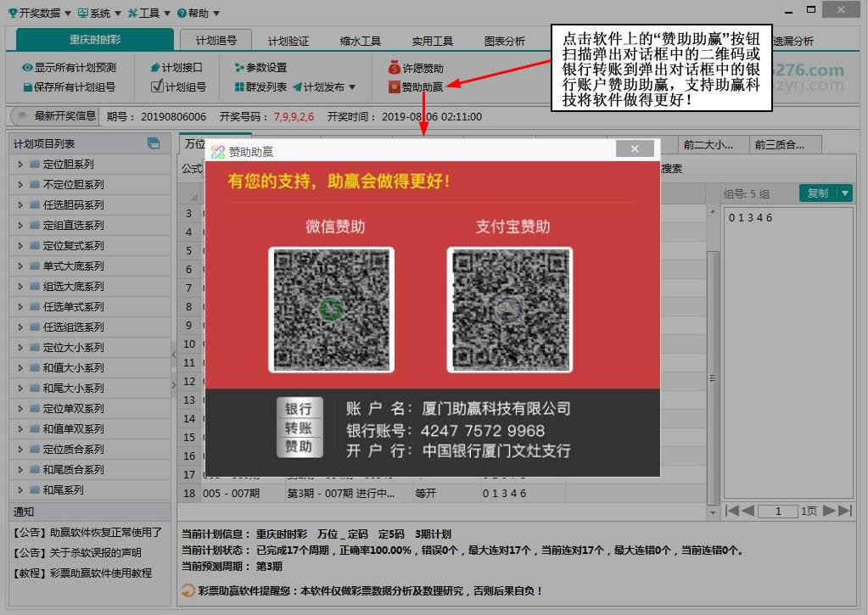This screenshot has width=868, height=615.
Task: Click the save icon for 保存所有计划组号
Action: tap(27, 87)
